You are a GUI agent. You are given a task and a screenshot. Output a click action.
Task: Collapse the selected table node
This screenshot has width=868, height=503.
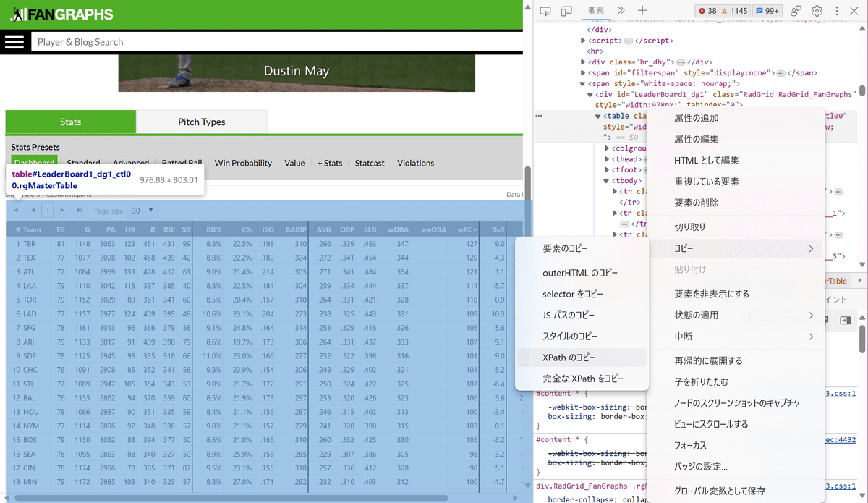[x=598, y=116]
